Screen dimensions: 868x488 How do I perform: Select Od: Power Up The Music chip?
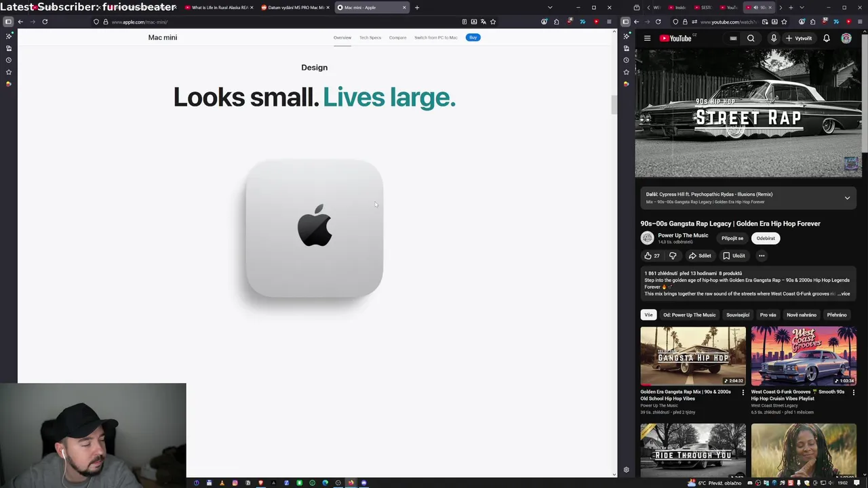point(689,314)
